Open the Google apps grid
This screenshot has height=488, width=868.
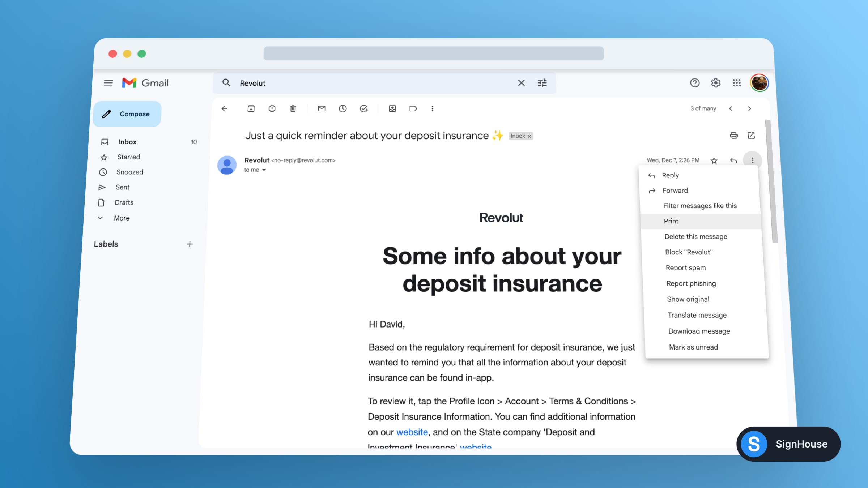737,83
